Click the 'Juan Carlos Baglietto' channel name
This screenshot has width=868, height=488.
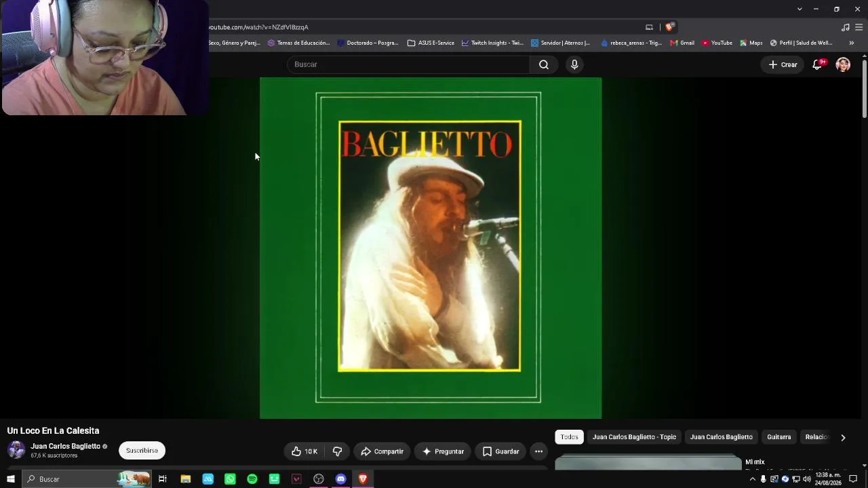point(65,446)
